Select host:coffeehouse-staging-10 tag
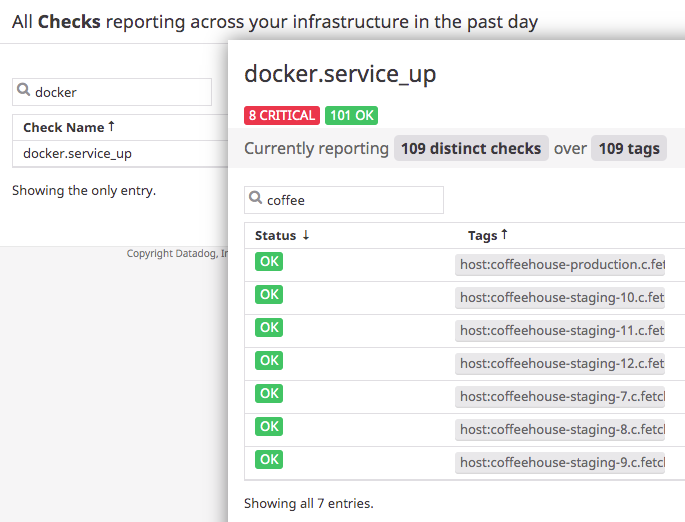The height and width of the screenshot is (522, 685). (x=562, y=297)
